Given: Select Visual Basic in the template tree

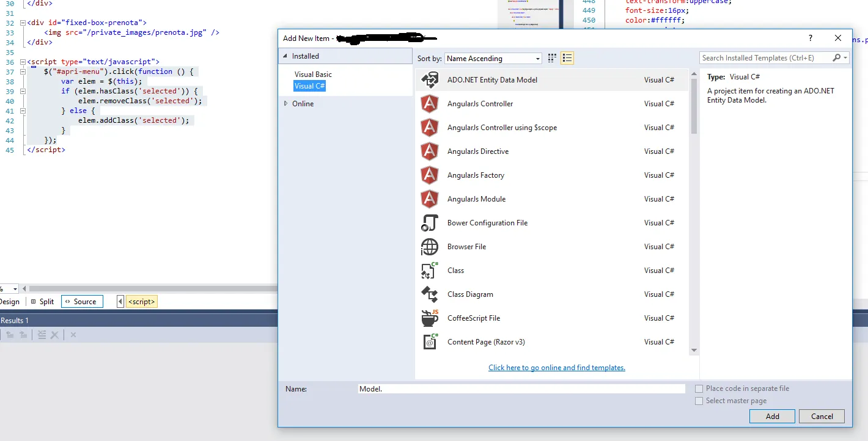Looking at the screenshot, I should pos(313,75).
